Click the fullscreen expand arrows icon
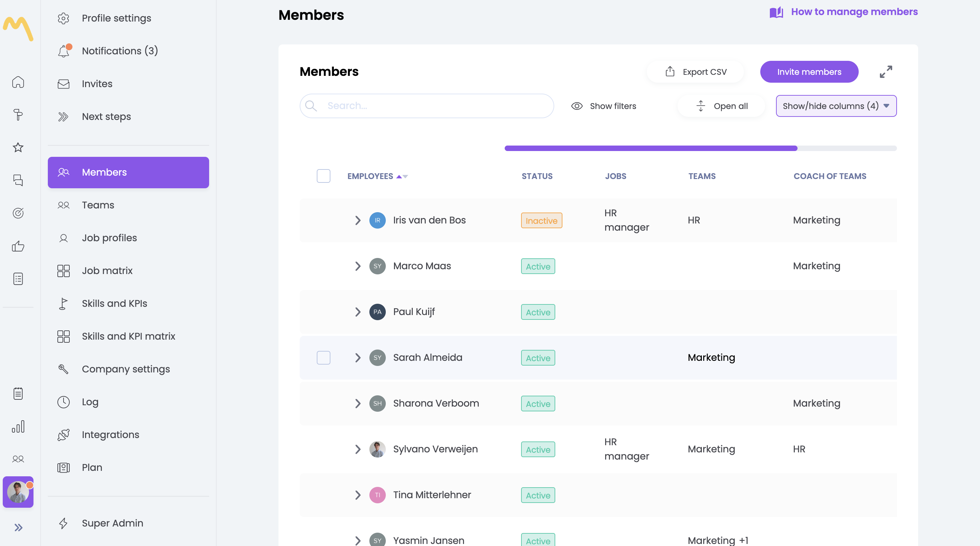 pos(886,71)
